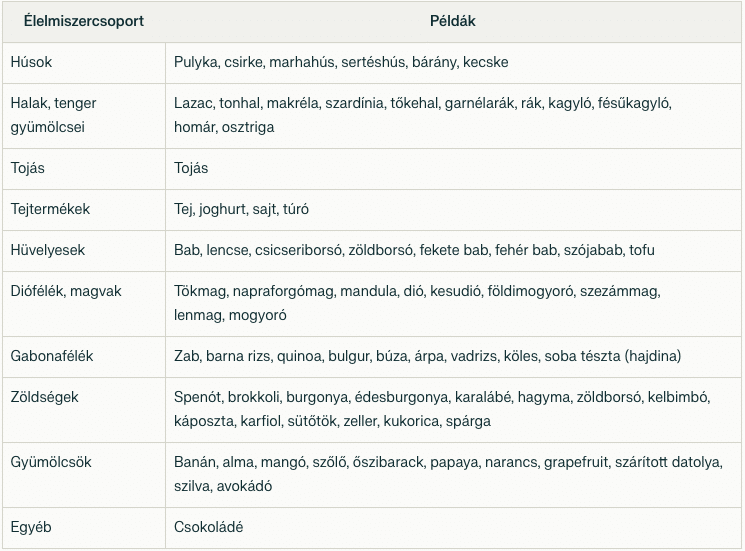Viewport: 745px width, 551px height.
Task: Select the Gyümölcsök row label
Action: 50,462
